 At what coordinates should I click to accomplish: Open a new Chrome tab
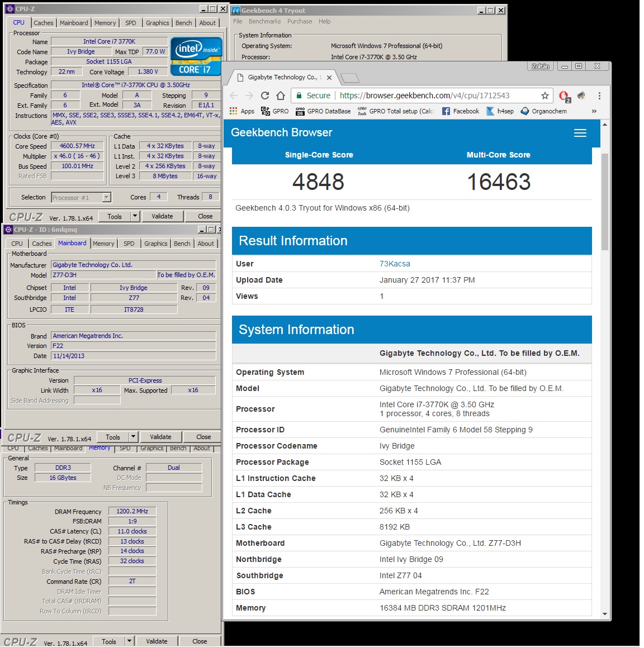tap(350, 78)
